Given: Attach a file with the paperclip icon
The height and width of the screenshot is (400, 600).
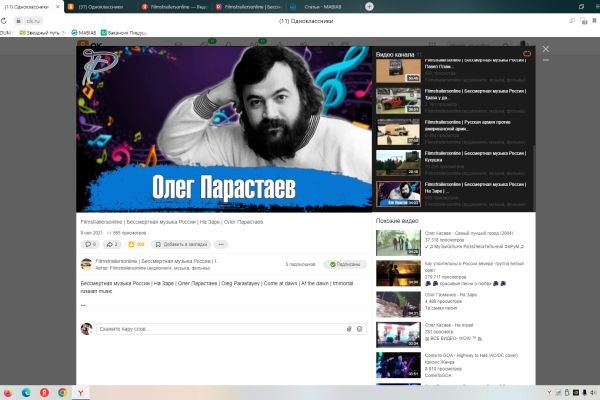Looking at the screenshot, I should [x=349, y=329].
